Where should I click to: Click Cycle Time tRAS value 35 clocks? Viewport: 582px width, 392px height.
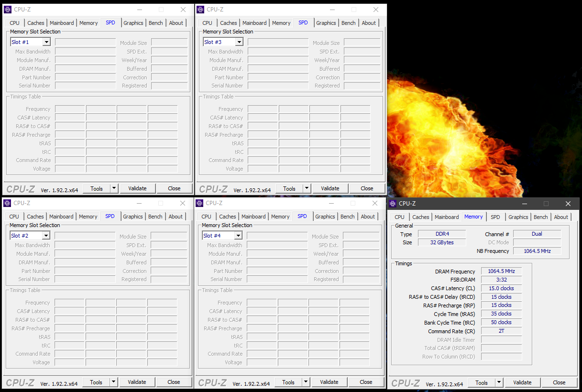click(501, 314)
